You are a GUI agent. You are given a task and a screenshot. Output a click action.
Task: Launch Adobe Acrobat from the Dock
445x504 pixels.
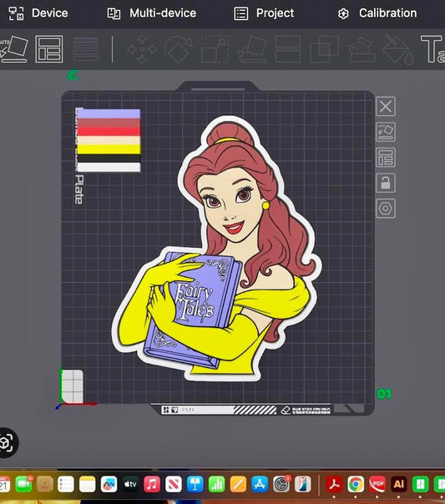pos(335,484)
